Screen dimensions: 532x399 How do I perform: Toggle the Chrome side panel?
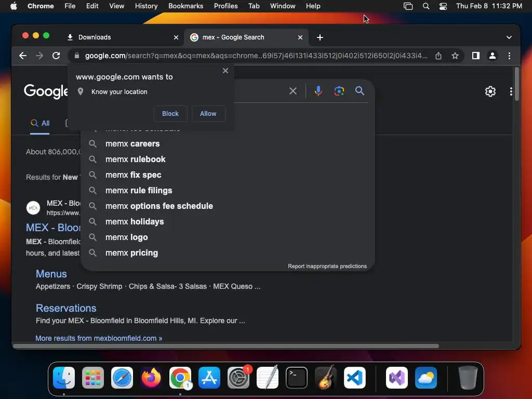[476, 56]
